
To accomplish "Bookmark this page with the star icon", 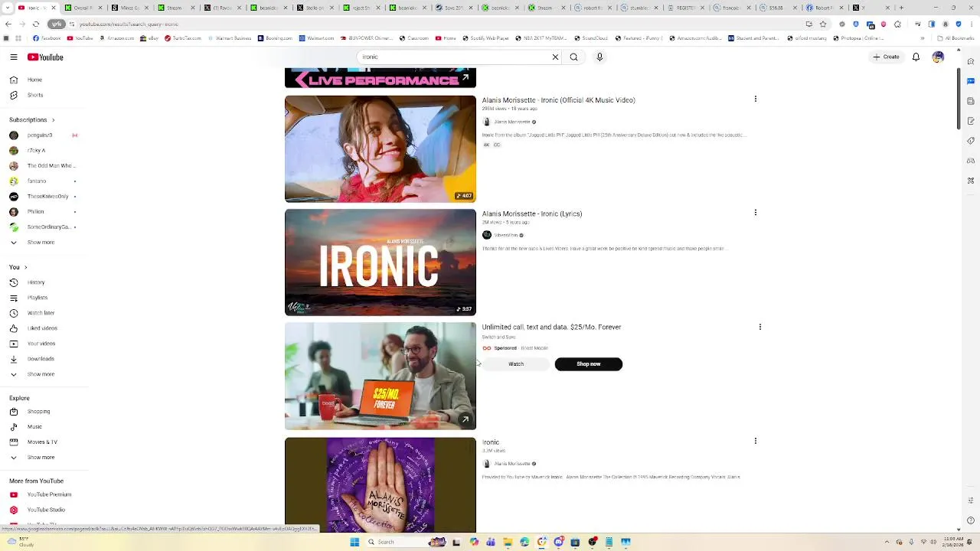I will coord(823,24).
